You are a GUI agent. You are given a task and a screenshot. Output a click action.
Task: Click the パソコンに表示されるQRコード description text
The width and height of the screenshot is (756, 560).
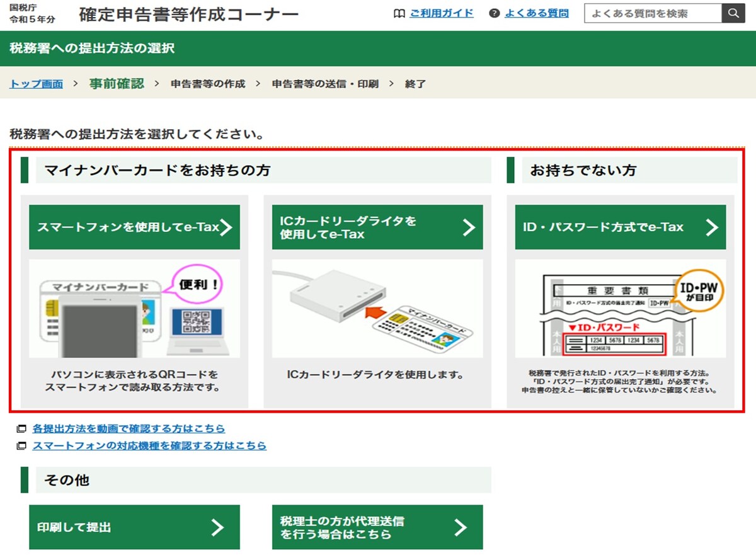coord(133,381)
